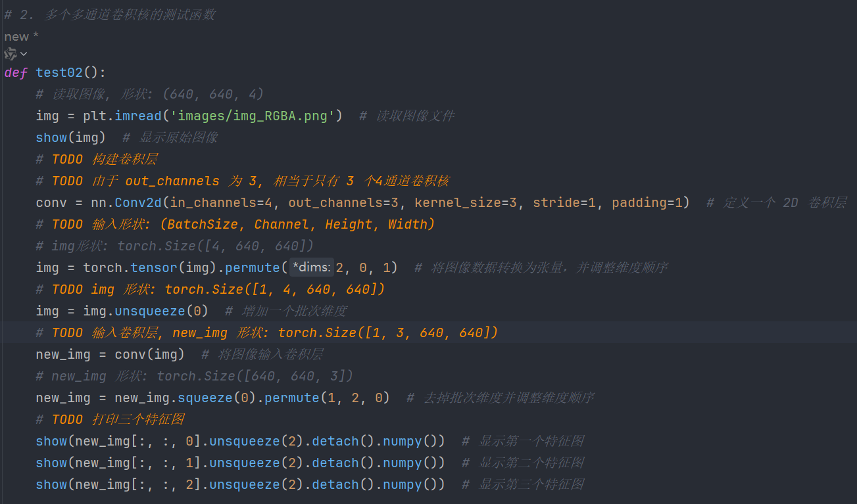Click the TODO comment about out_channels 为 3
This screenshot has width=857, height=504.
click(x=243, y=181)
